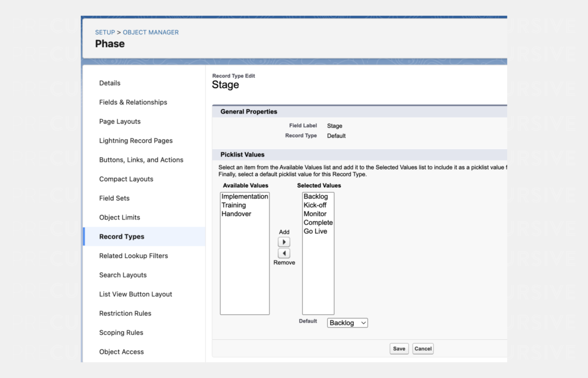Open Fields & Relationships in sidebar
This screenshot has width=588, height=378.
coord(133,102)
